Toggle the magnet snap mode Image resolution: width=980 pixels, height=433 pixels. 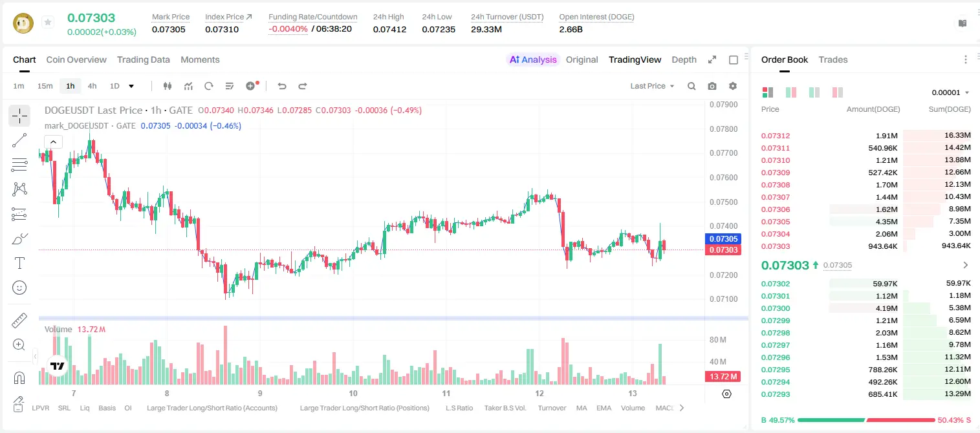pos(19,377)
